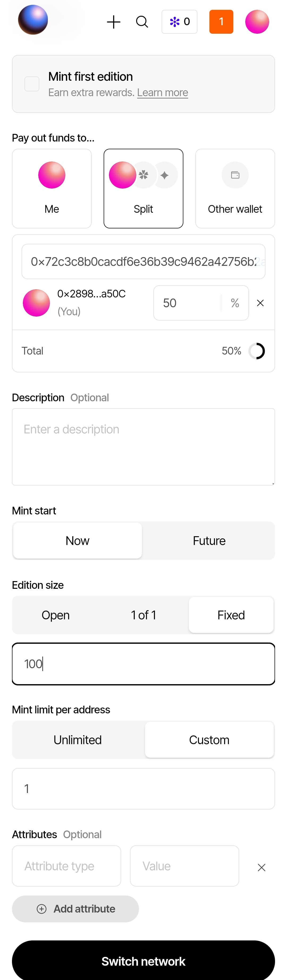Check the Mint first edition box

[32, 84]
